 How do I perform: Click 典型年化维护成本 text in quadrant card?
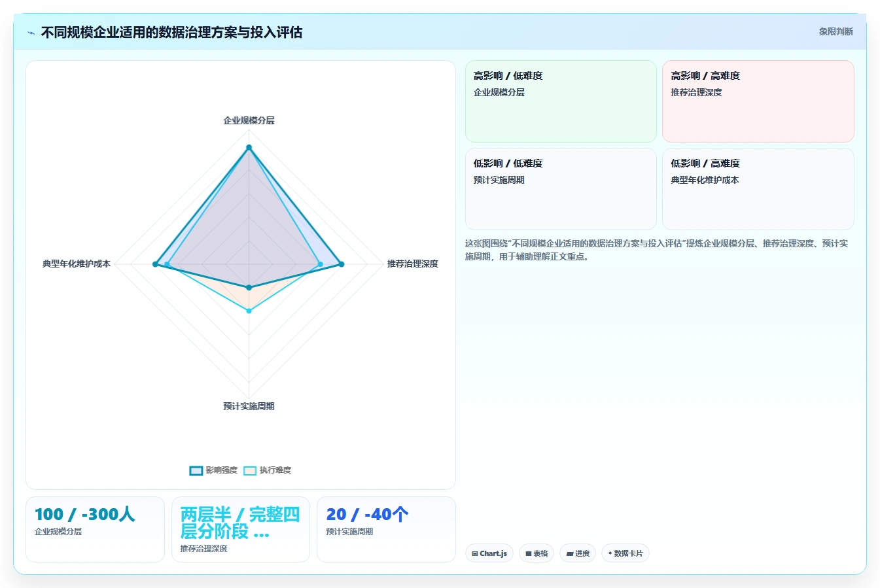tap(705, 180)
